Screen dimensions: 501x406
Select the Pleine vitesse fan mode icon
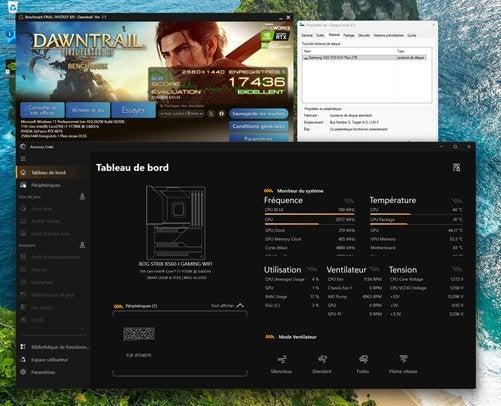[x=403, y=360]
